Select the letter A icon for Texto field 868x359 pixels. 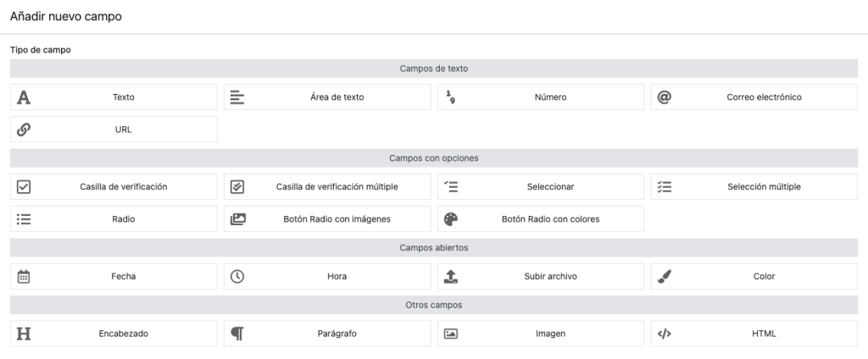[x=24, y=97]
